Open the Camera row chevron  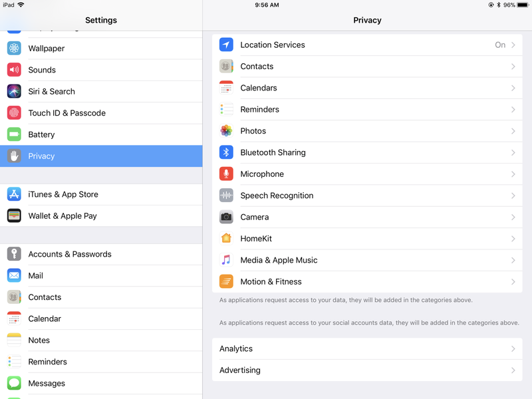pyautogui.click(x=513, y=217)
